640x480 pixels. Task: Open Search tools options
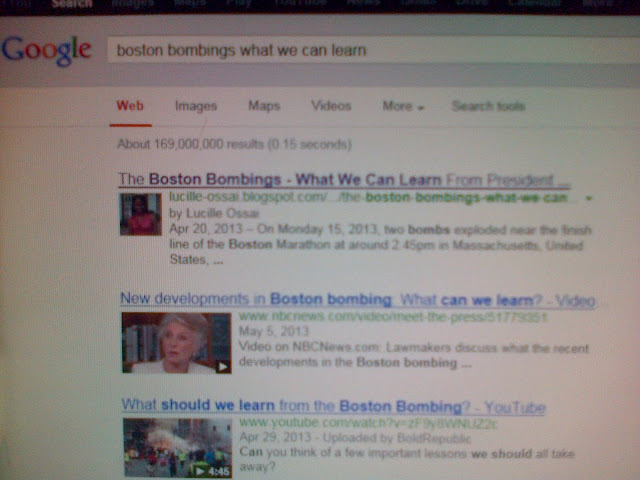coord(488,107)
